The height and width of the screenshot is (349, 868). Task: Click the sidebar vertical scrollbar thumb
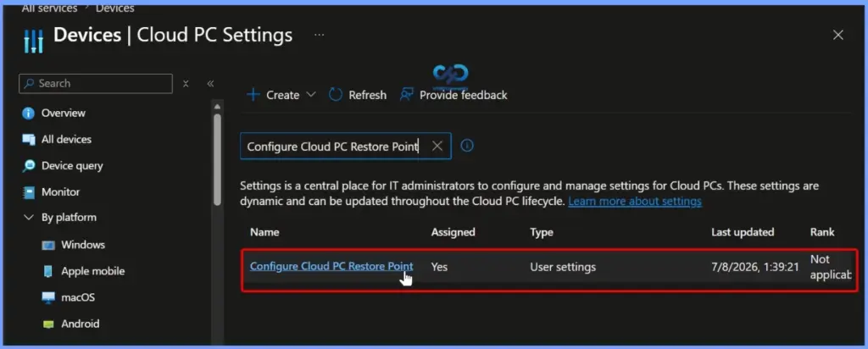[218, 160]
